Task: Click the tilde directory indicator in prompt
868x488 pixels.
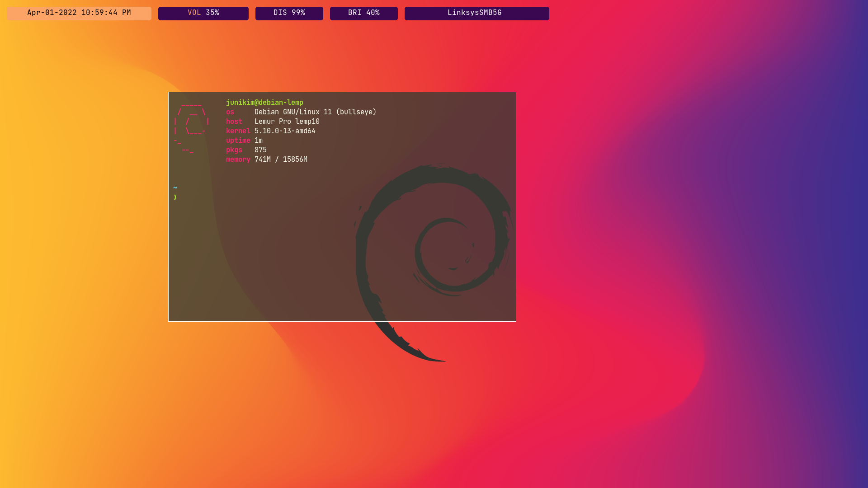Action: (x=175, y=188)
